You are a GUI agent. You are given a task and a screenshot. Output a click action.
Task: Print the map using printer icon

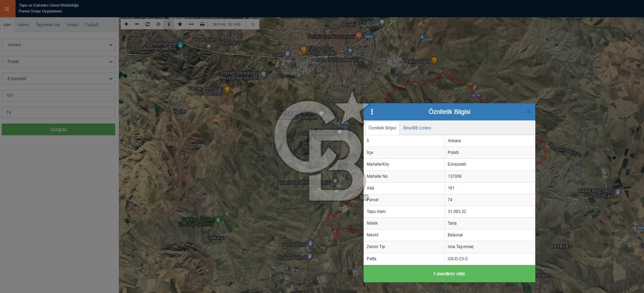[202, 24]
